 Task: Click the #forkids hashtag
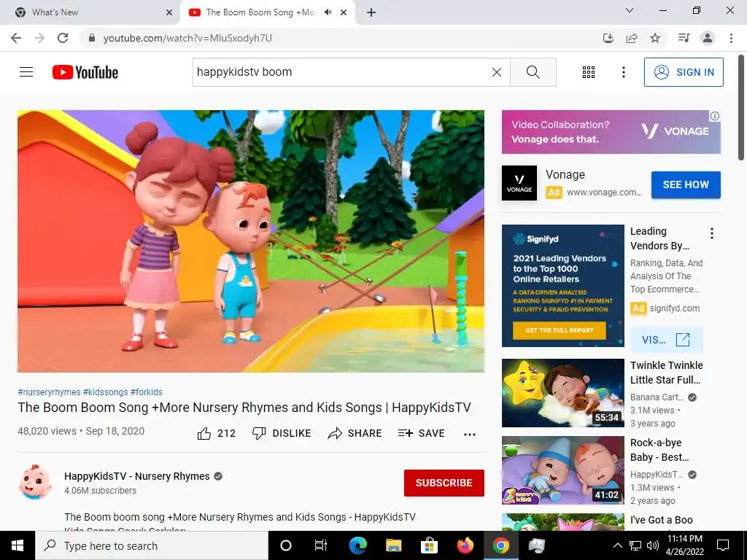pyautogui.click(x=146, y=392)
